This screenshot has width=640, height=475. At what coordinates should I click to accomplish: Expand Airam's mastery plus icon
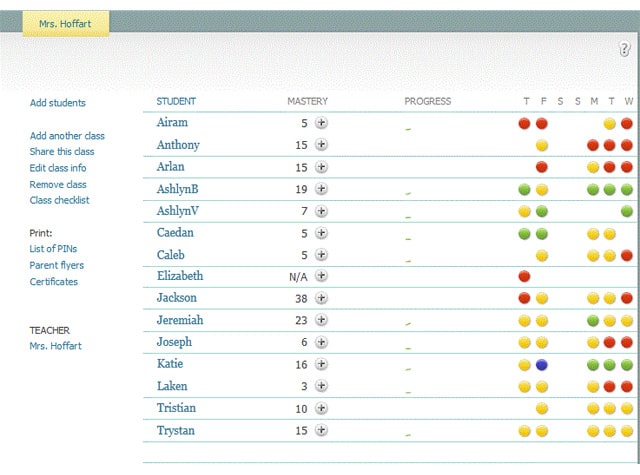click(x=322, y=123)
